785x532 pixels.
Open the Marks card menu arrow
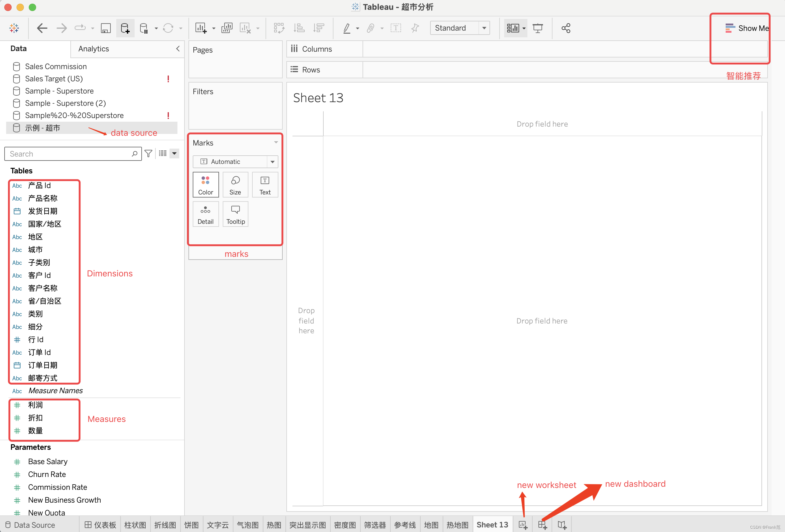[x=276, y=142]
